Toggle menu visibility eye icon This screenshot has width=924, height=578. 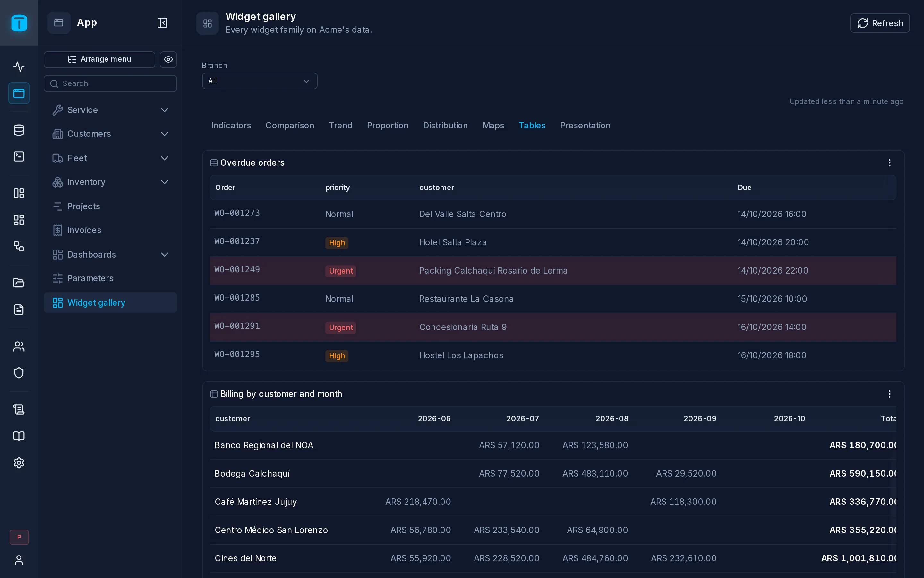[x=168, y=60]
